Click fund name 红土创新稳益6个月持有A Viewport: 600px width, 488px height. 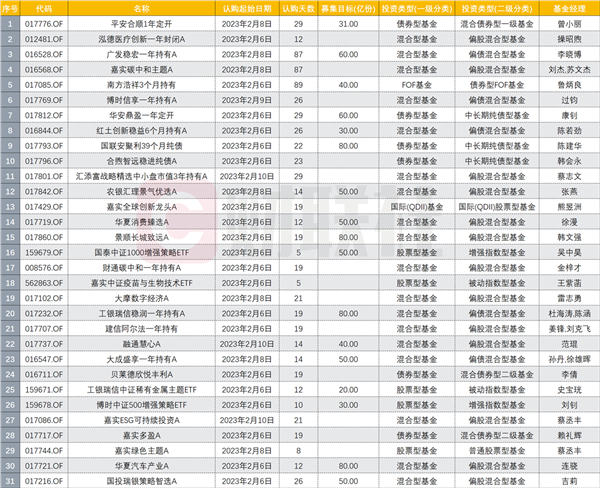pyautogui.click(x=142, y=131)
